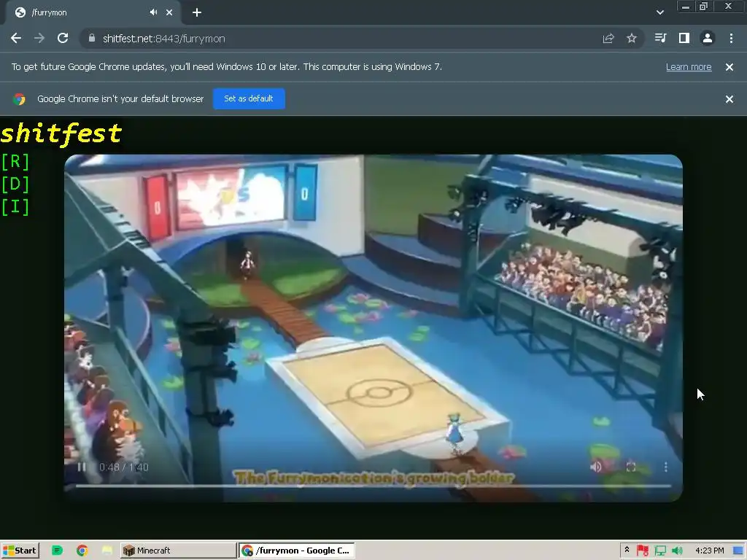
Task: Open the yellow folder taskbar icon
Action: tap(107, 551)
